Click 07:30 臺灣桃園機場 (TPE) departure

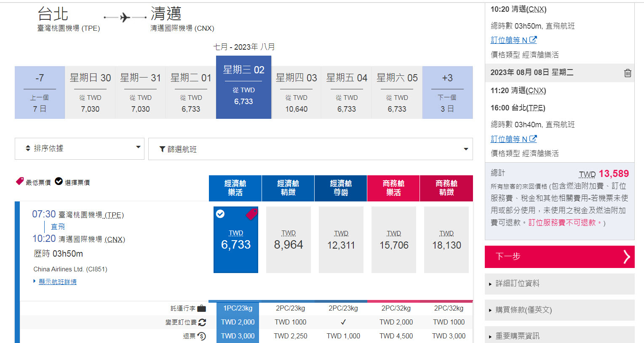pyautogui.click(x=78, y=214)
